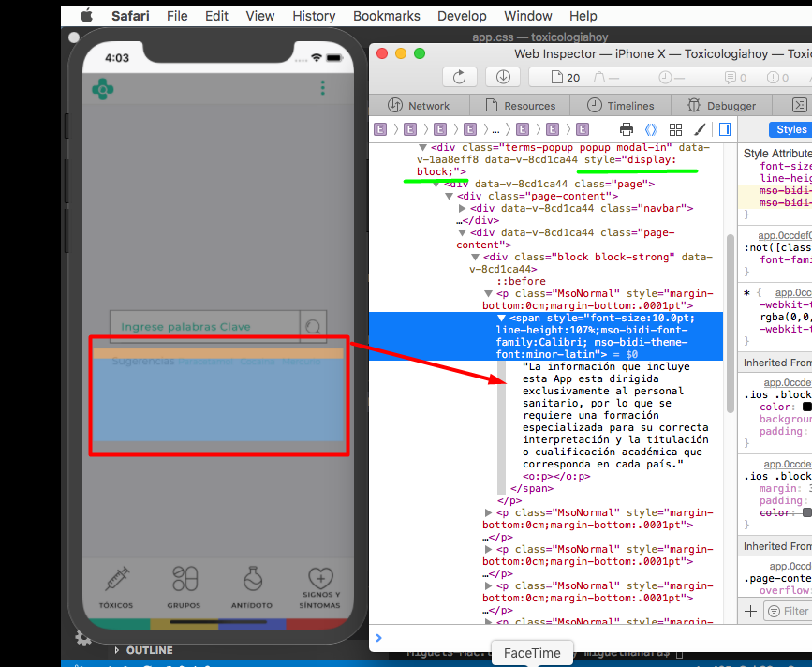812x667 pixels.
Task: Open the Develop menu
Action: click(462, 16)
